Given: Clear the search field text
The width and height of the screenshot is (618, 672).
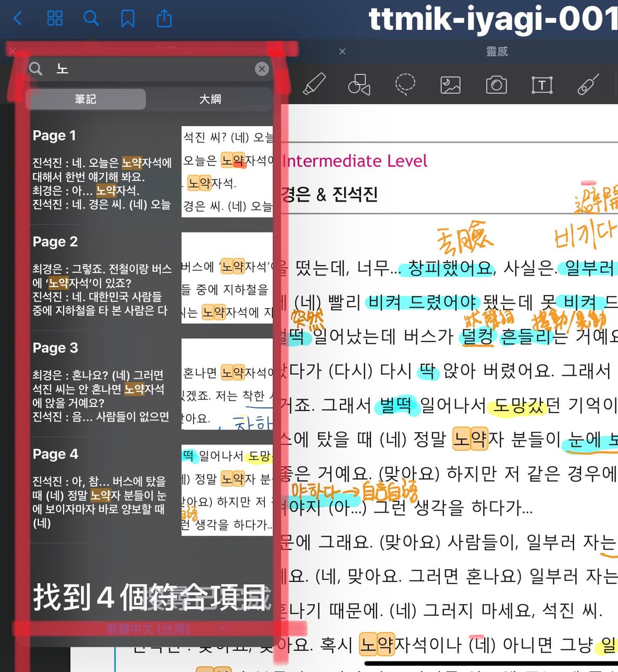Looking at the screenshot, I should tap(262, 69).
